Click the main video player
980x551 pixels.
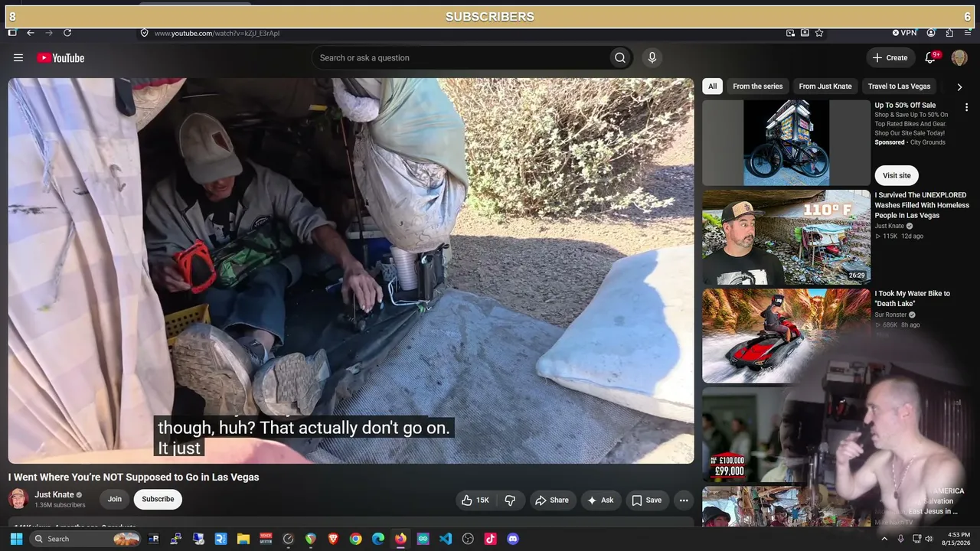351,271
